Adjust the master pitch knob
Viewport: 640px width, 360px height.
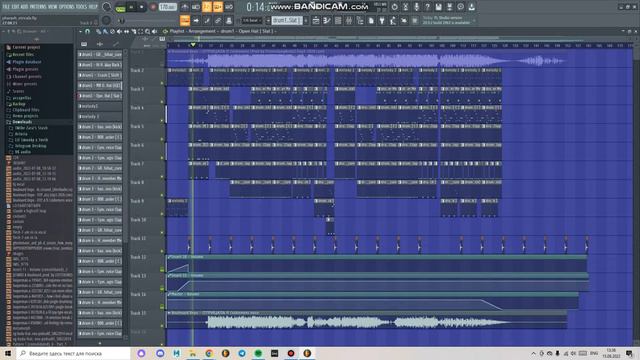(106, 20)
